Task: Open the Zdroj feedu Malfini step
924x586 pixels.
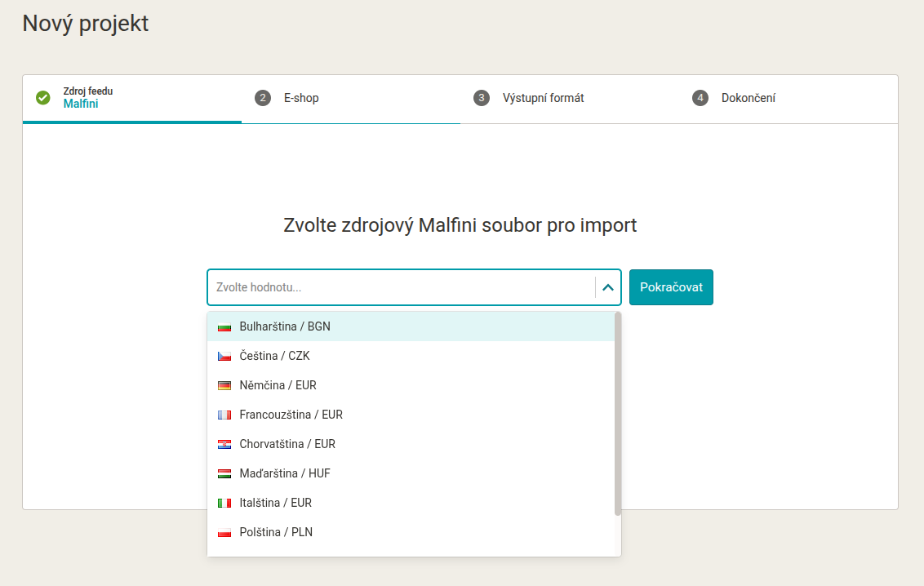Action: click(132, 98)
